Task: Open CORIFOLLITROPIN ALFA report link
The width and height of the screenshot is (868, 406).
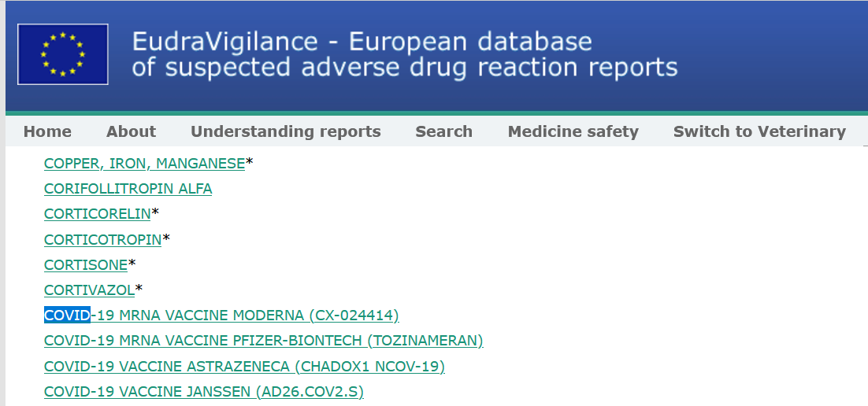Action: point(128,189)
